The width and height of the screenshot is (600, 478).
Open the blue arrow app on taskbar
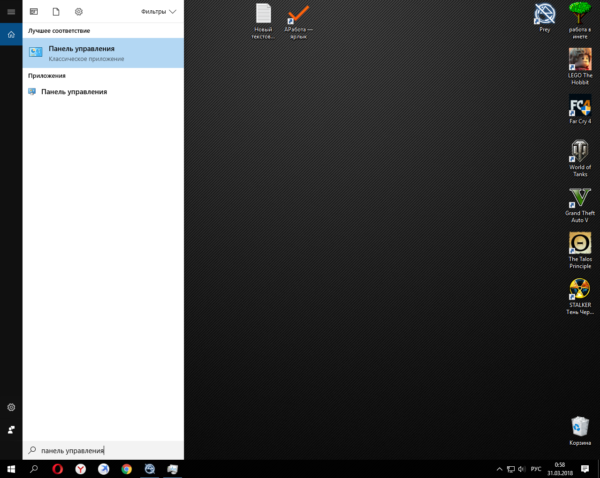click(103, 469)
